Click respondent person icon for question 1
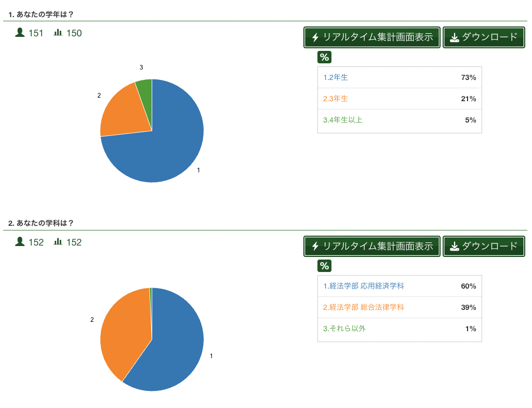532x408 pixels. tap(20, 32)
